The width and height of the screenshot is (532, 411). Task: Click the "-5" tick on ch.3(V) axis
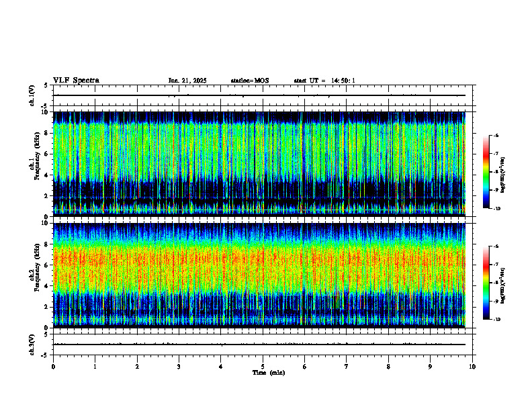point(44,355)
